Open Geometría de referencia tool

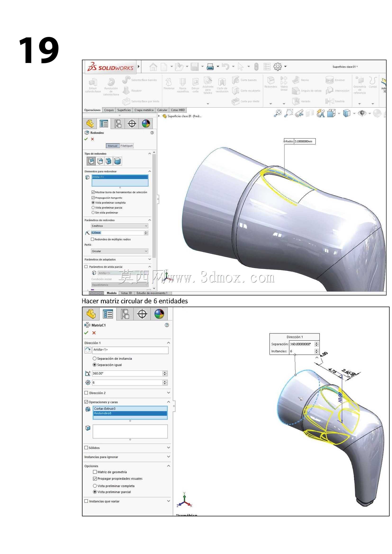tap(360, 85)
